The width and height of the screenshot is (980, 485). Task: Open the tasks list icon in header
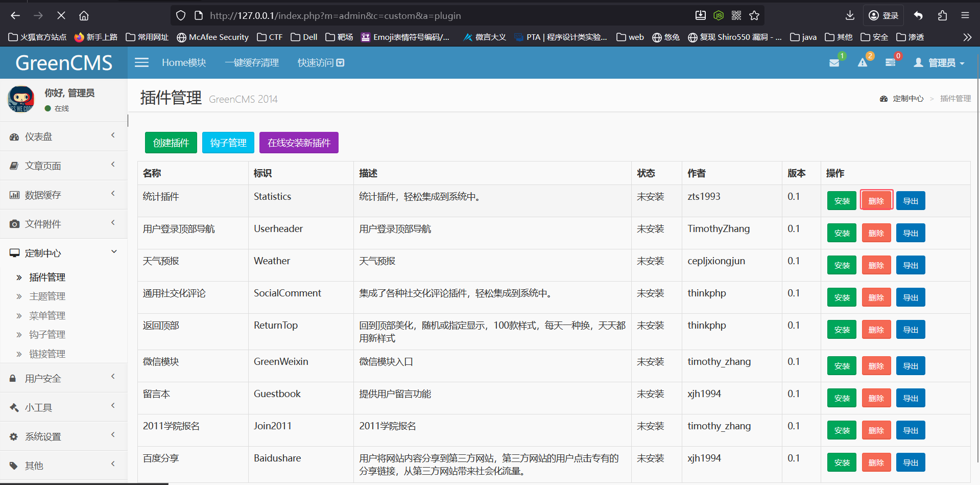coord(890,63)
